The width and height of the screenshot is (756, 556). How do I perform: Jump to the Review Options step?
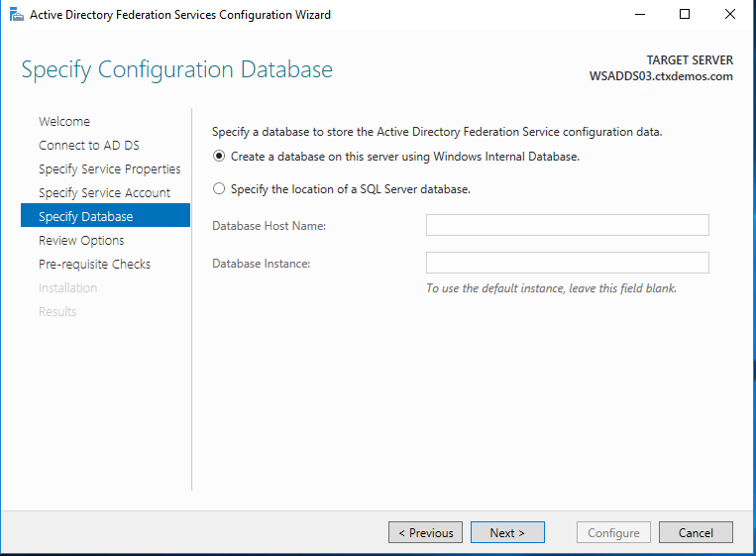(81, 241)
